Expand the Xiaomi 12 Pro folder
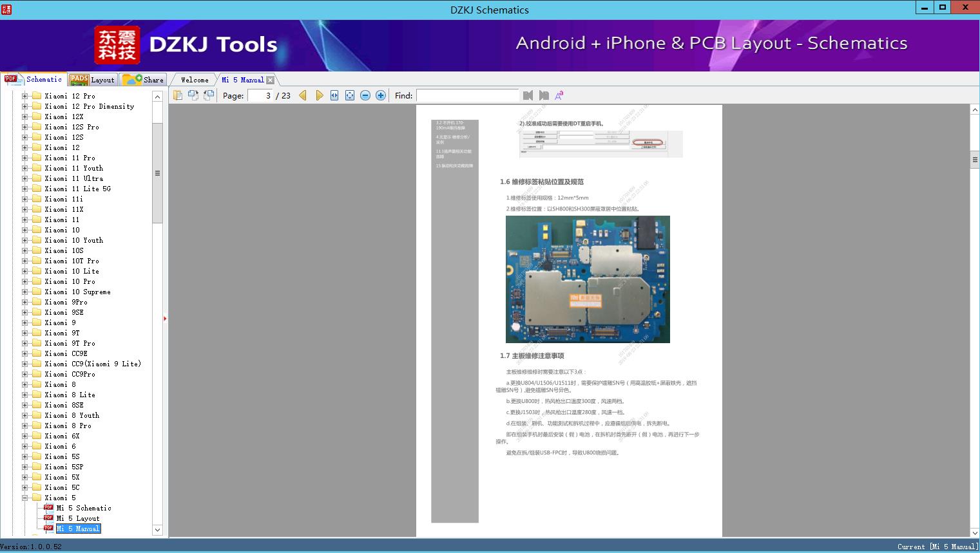 click(25, 96)
